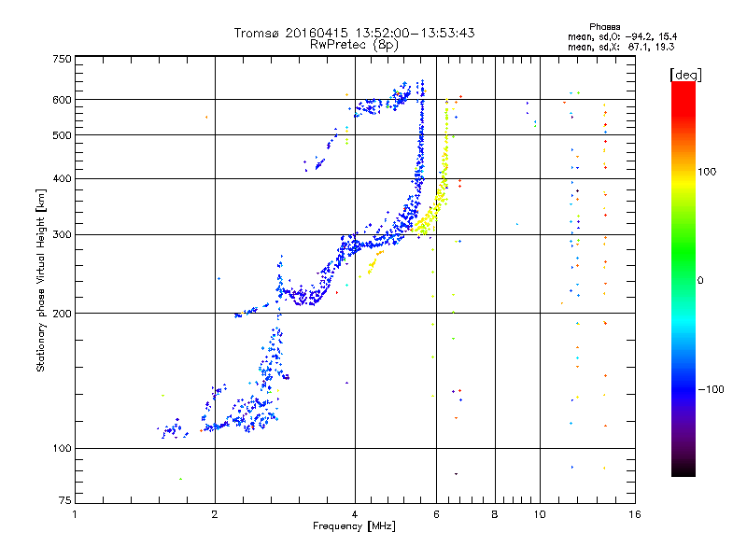Click the phase colorbar gradient
The width and height of the screenshot is (747, 560).
point(684,278)
